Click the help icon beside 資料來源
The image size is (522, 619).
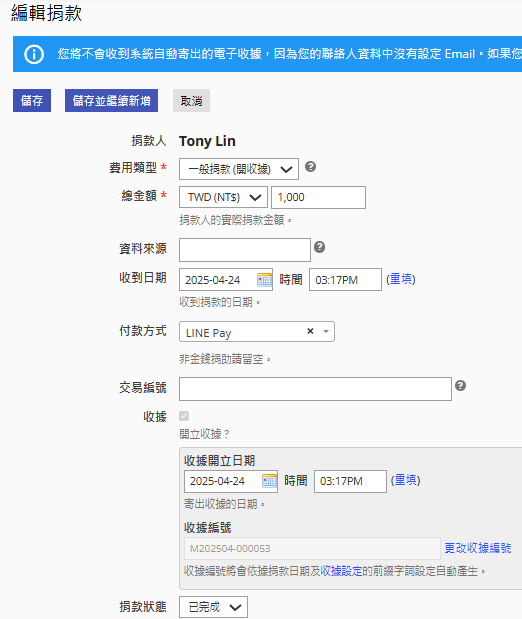click(319, 247)
